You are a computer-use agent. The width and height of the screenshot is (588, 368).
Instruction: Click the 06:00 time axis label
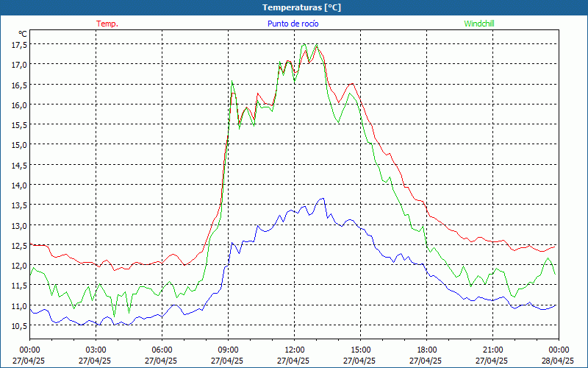(162, 350)
